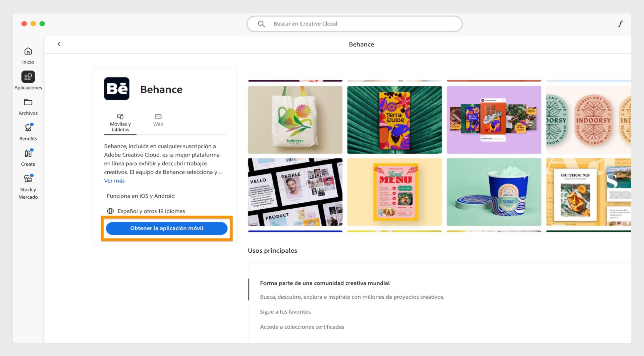Open the Archivos folder icon
Screen dimensions: 644x356
coord(28,105)
